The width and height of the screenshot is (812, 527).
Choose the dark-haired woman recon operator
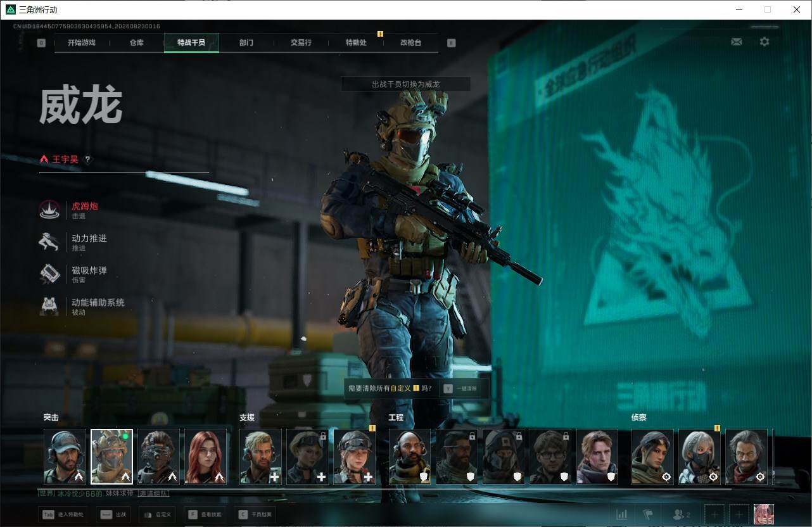652,457
